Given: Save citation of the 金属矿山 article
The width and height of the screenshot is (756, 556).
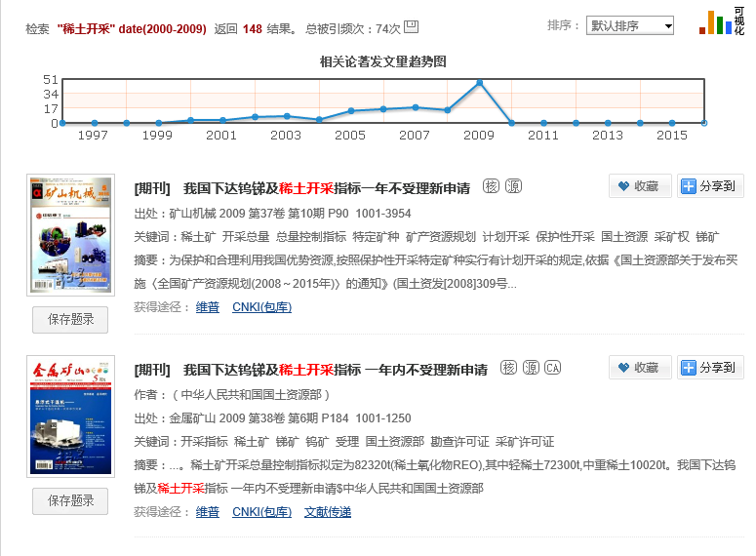Looking at the screenshot, I should tap(70, 501).
